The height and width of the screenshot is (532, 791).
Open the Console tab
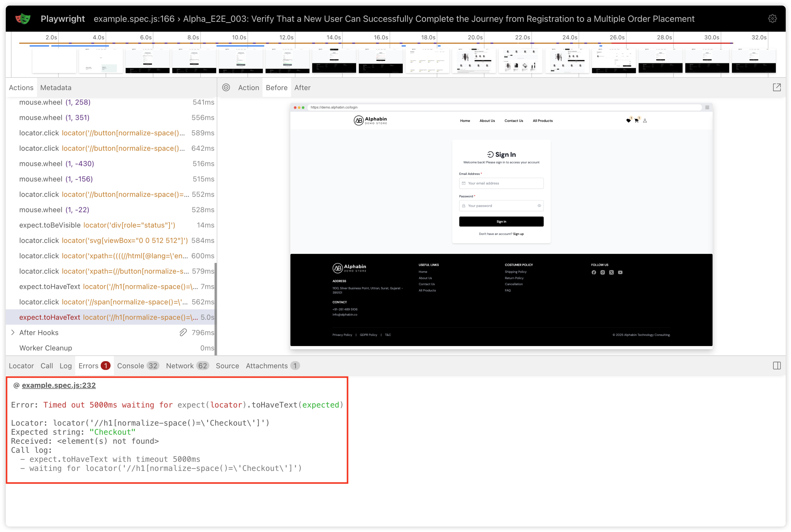click(x=138, y=366)
